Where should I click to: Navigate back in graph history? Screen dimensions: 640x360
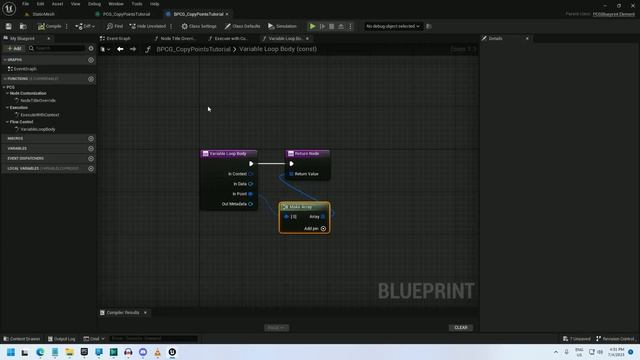point(120,49)
